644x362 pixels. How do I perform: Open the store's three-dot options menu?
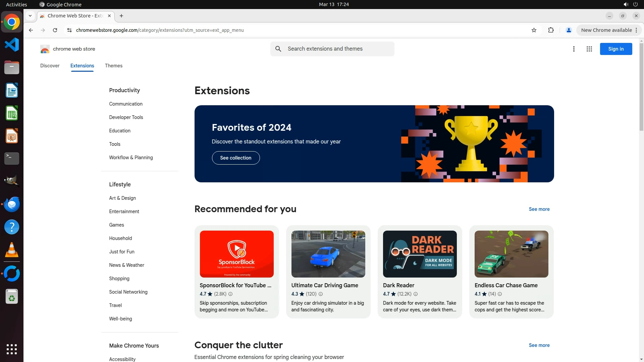click(574, 49)
